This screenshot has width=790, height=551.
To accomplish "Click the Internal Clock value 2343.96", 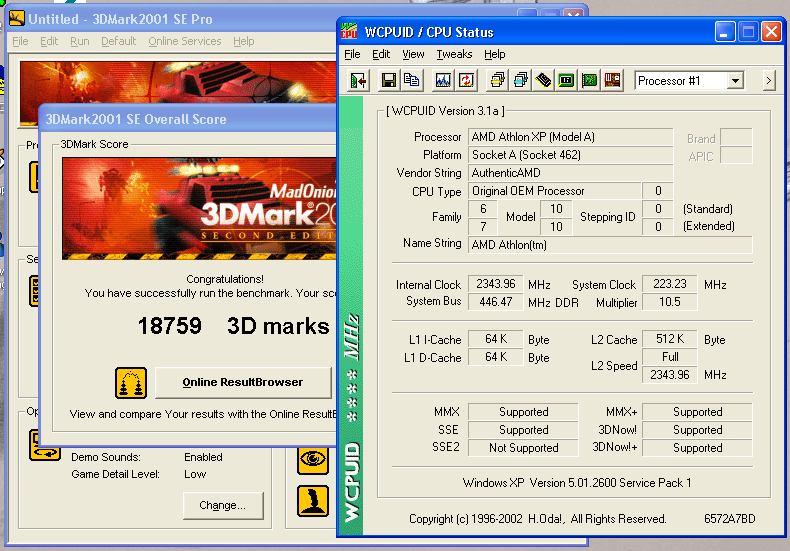I will tap(496, 284).
